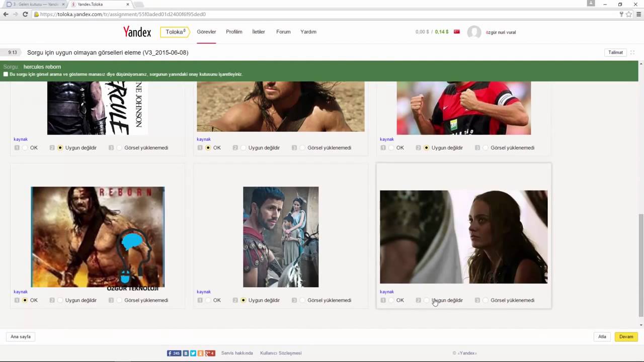Check the meaningless-query checkbox in green bar

6,74
